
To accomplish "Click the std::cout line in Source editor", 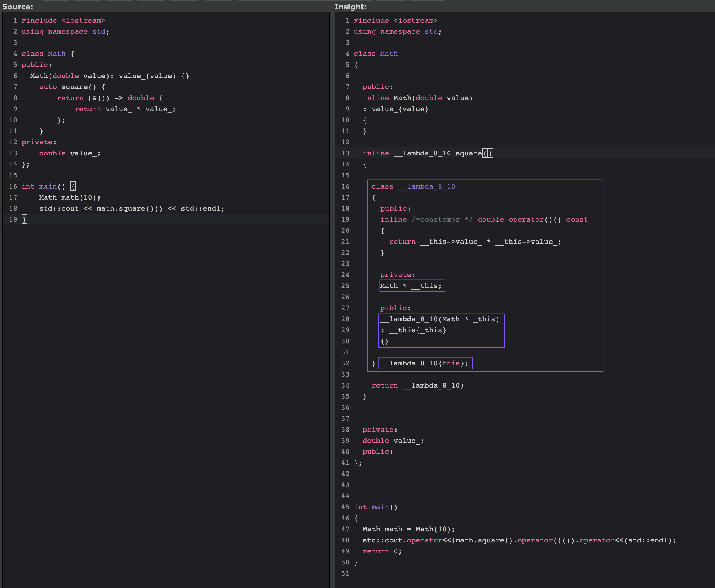I will [132, 209].
